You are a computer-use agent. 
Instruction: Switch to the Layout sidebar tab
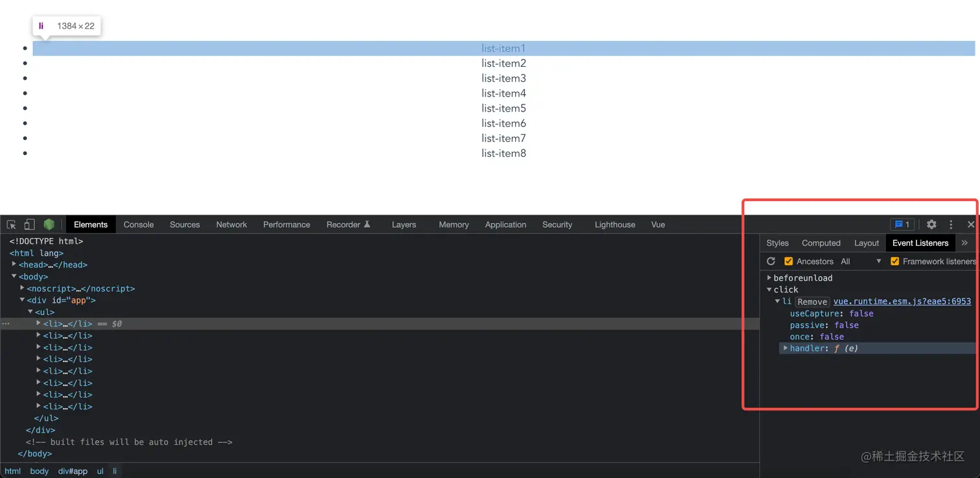867,243
